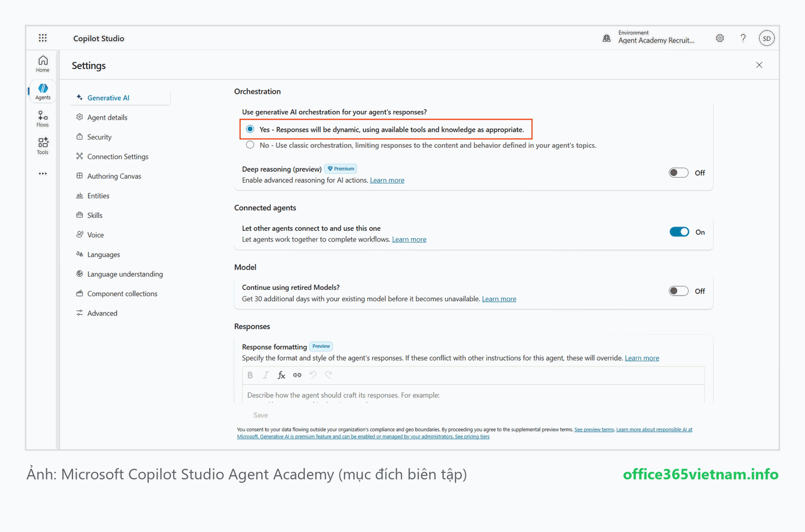Select Generative AI settings section
The width and height of the screenshot is (805, 532).
pyautogui.click(x=120, y=98)
